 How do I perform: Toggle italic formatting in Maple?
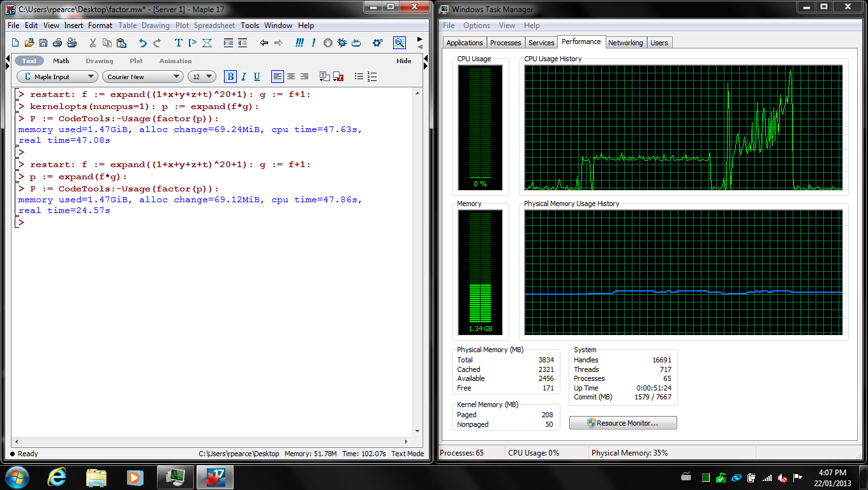[x=244, y=77]
